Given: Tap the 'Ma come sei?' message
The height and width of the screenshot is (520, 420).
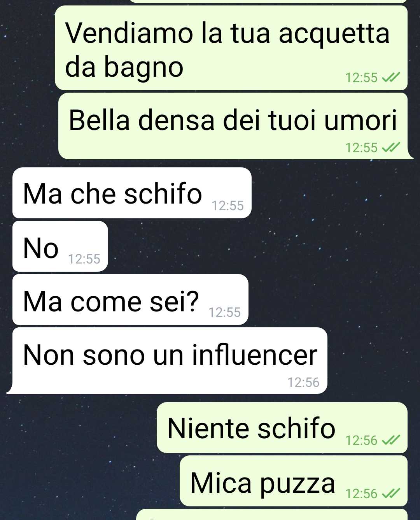Looking at the screenshot, I should (130, 300).
